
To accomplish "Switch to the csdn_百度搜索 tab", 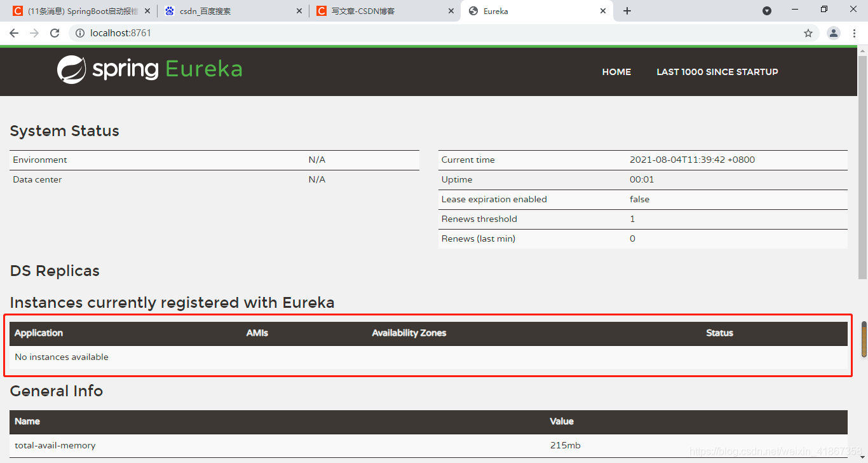I will point(233,11).
